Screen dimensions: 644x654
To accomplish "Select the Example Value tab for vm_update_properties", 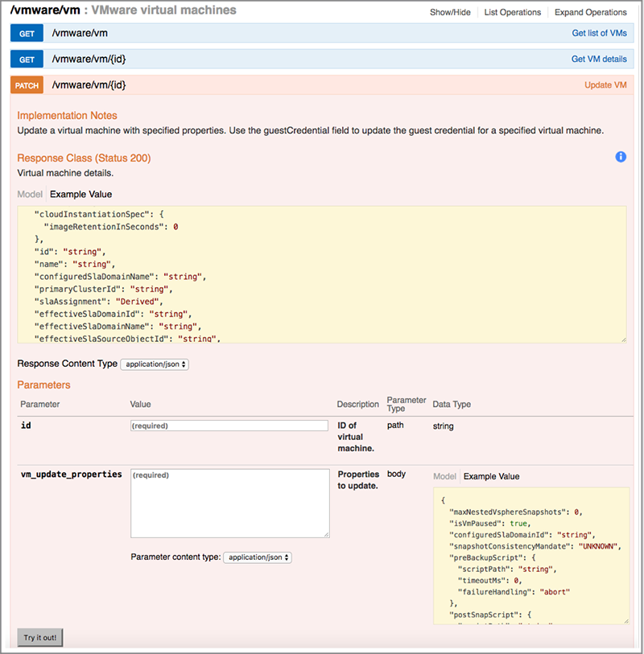I will coord(491,476).
